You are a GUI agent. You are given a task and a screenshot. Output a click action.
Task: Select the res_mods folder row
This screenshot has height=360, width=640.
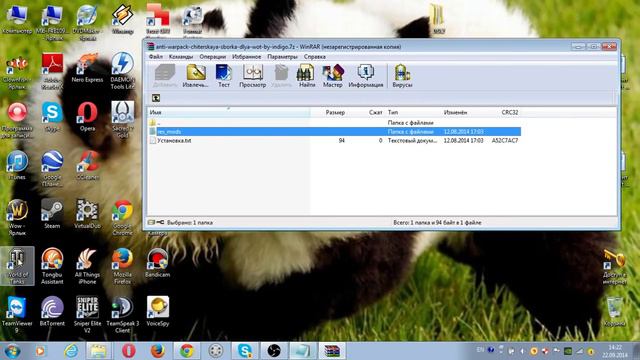pyautogui.click(x=335, y=131)
